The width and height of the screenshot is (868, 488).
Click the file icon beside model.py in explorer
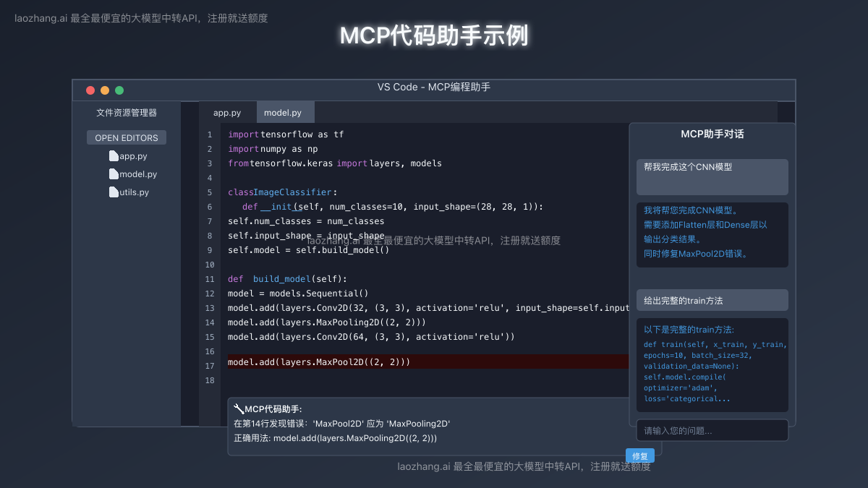[x=114, y=174]
